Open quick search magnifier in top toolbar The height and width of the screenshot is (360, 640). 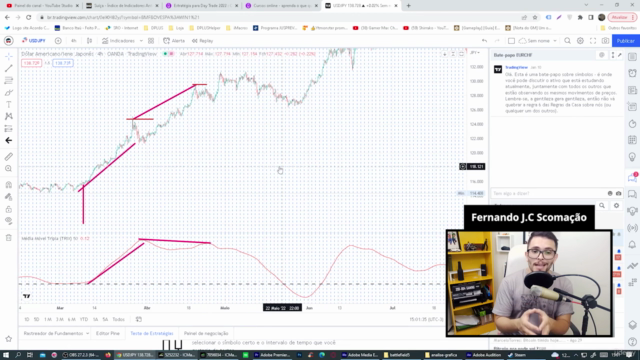click(567, 41)
